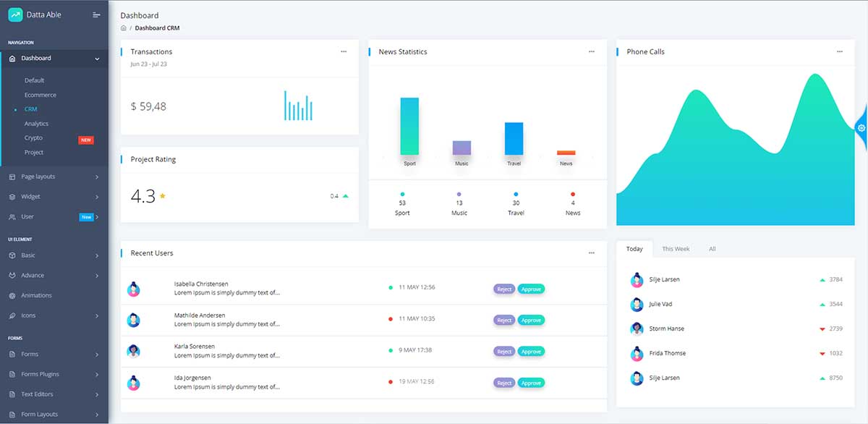Viewport: 868px width, 424px height.
Task: Click Karla Sorensen's avatar
Action: (x=133, y=351)
